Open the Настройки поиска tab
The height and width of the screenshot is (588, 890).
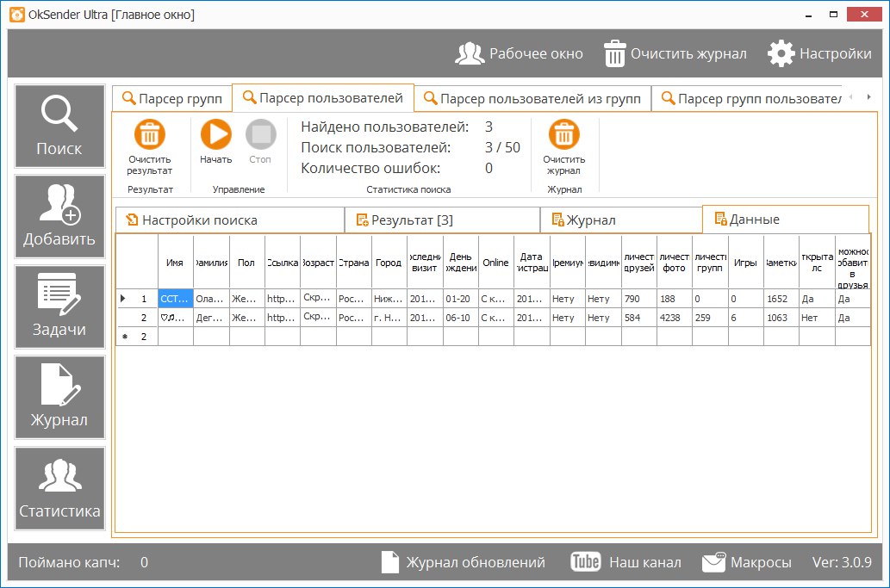point(229,220)
